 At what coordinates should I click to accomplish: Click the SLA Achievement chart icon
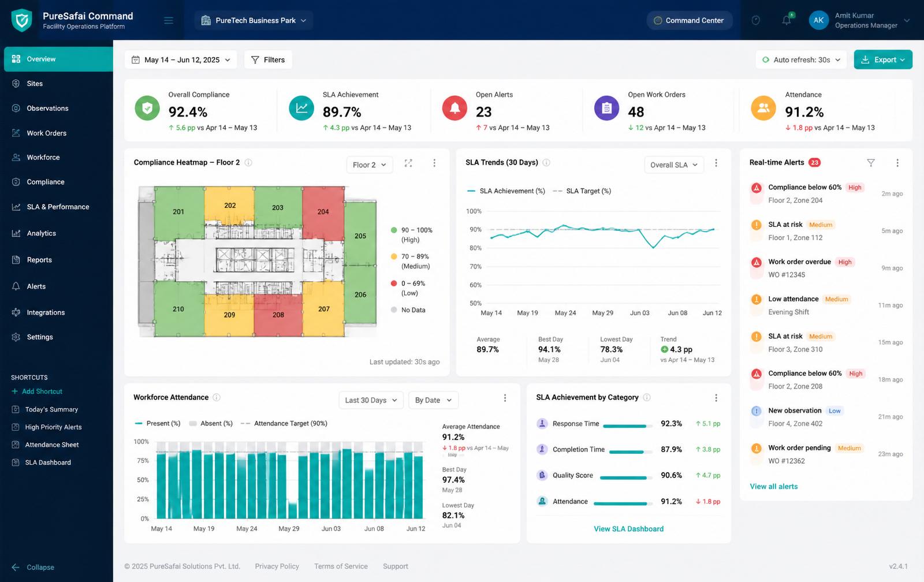tap(301, 108)
